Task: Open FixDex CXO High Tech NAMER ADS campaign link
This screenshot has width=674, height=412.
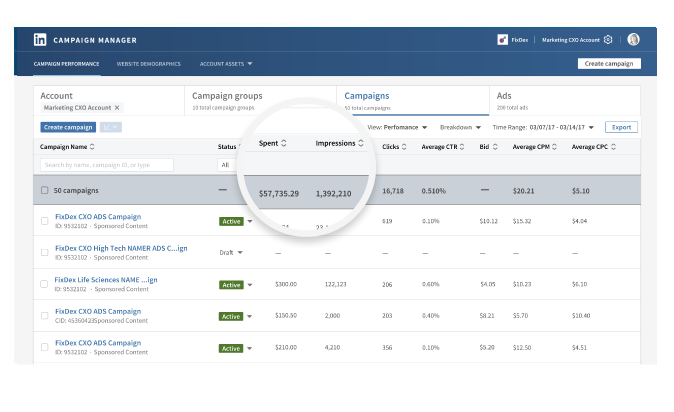Action: tap(121, 248)
